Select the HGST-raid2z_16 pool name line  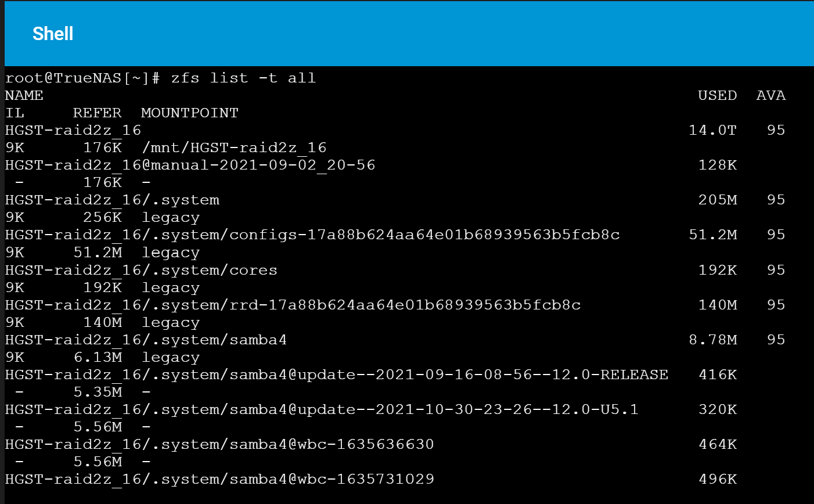(73, 130)
